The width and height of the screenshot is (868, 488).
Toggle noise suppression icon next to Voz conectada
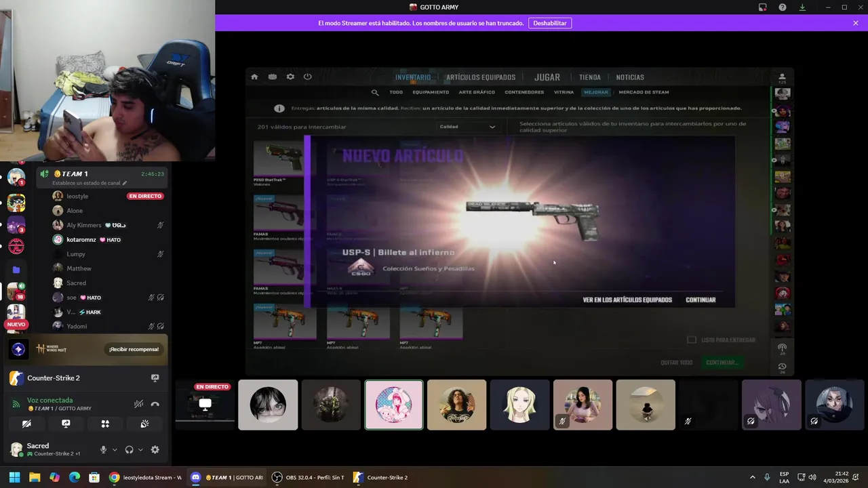(x=138, y=404)
